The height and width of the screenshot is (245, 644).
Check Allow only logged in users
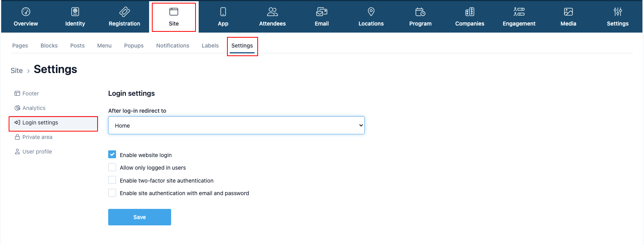112,167
